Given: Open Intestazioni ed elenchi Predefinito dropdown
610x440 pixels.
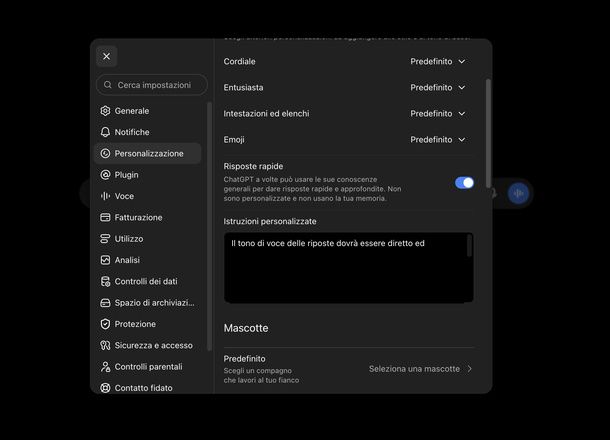Looking at the screenshot, I should tap(438, 114).
